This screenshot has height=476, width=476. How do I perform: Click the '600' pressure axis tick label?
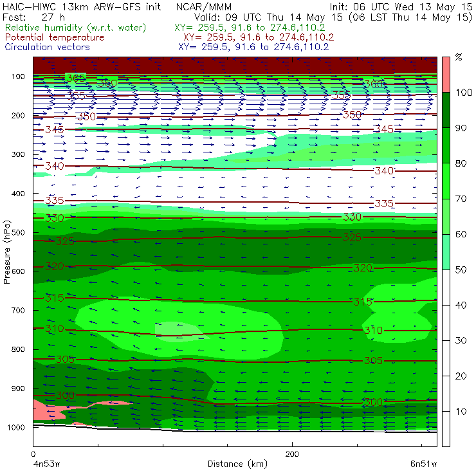click(18, 271)
